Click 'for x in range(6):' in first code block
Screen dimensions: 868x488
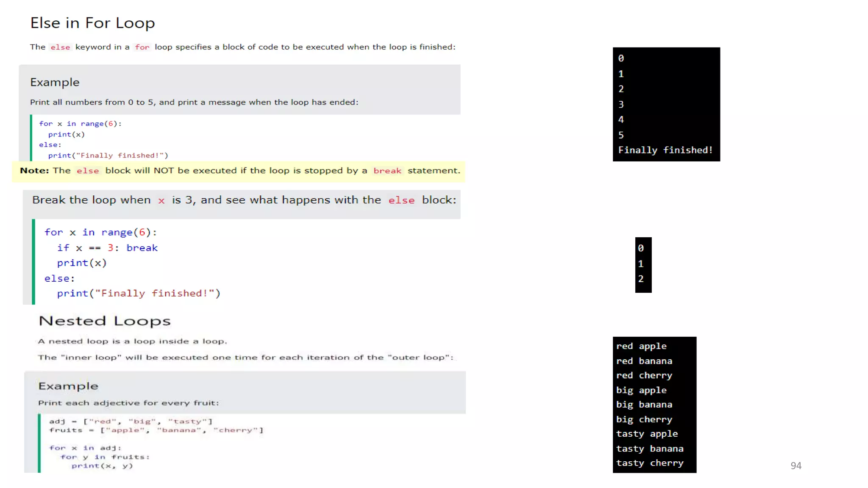coord(80,124)
